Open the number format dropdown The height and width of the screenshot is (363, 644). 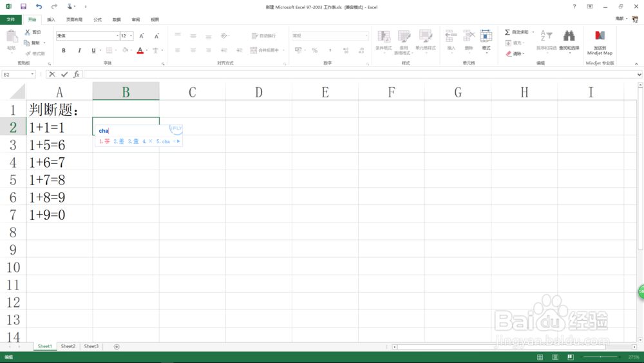[366, 35]
